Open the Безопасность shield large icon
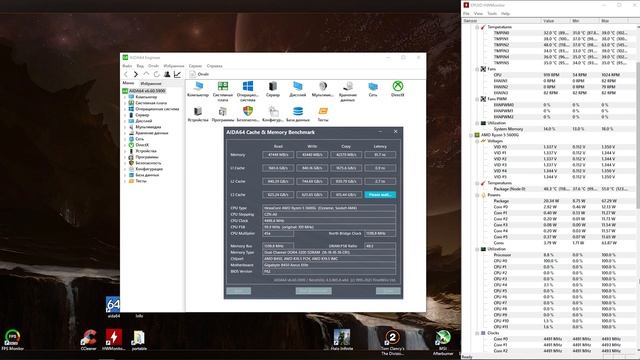Screen dimensions: 640x360 248,114
